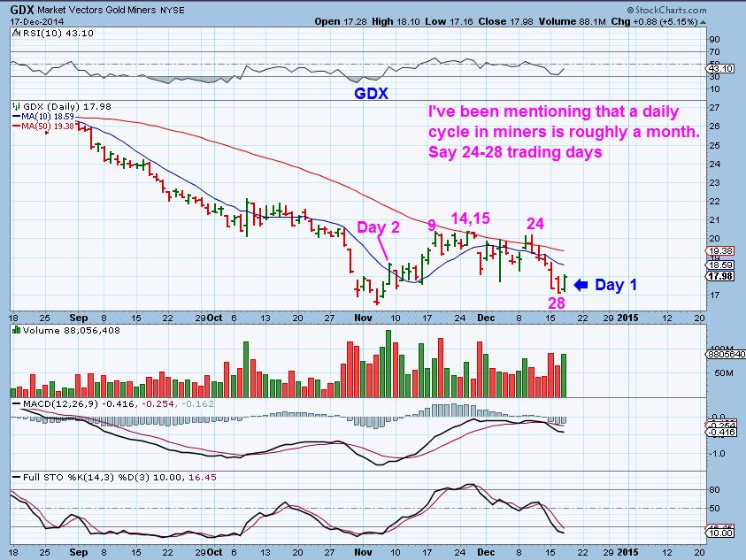This screenshot has height=560, width=746.
Task: Click the 'Low 17.16' header value
Action: point(449,21)
